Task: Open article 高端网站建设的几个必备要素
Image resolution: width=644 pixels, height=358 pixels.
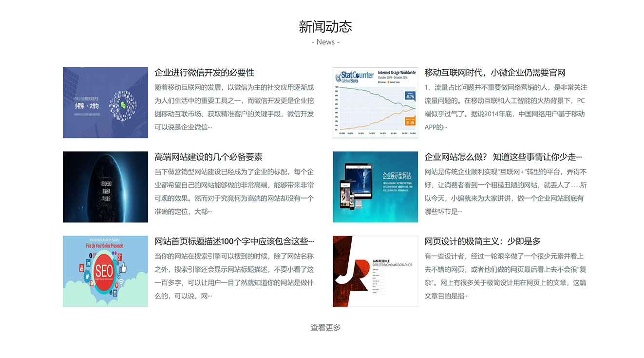Action: 208,157
